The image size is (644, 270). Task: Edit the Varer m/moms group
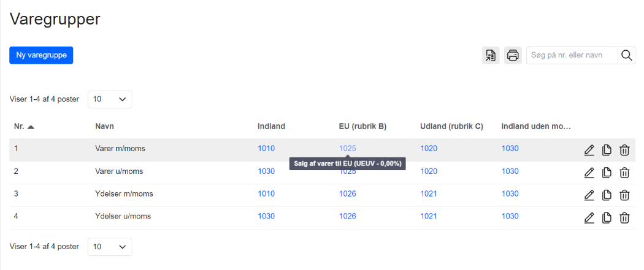(x=589, y=150)
